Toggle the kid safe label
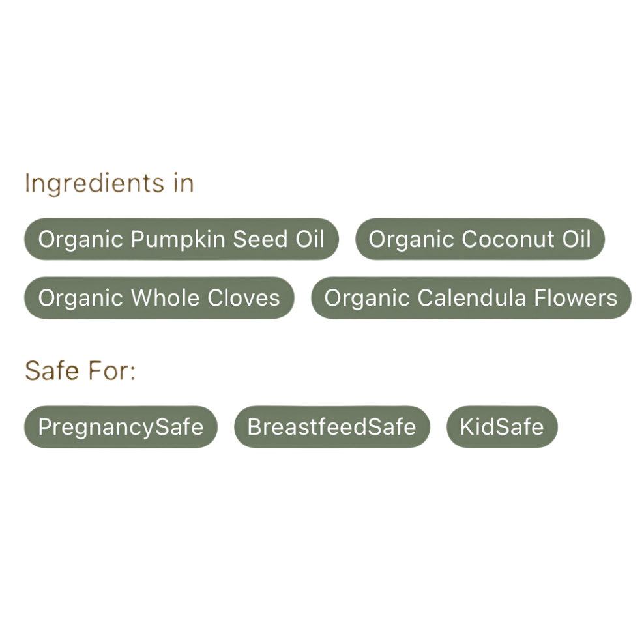 (502, 427)
